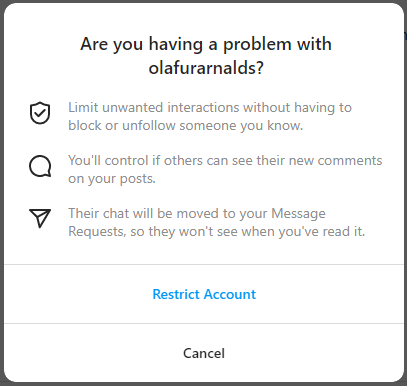Click the dark backdrop below the dialog

(203, 384)
